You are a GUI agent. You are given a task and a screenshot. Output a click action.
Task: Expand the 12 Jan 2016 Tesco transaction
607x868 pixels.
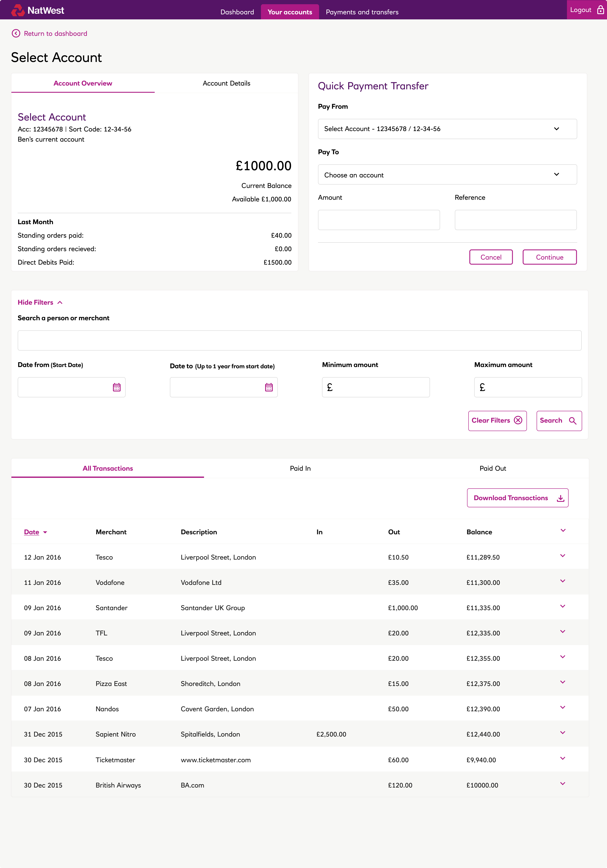(x=563, y=556)
